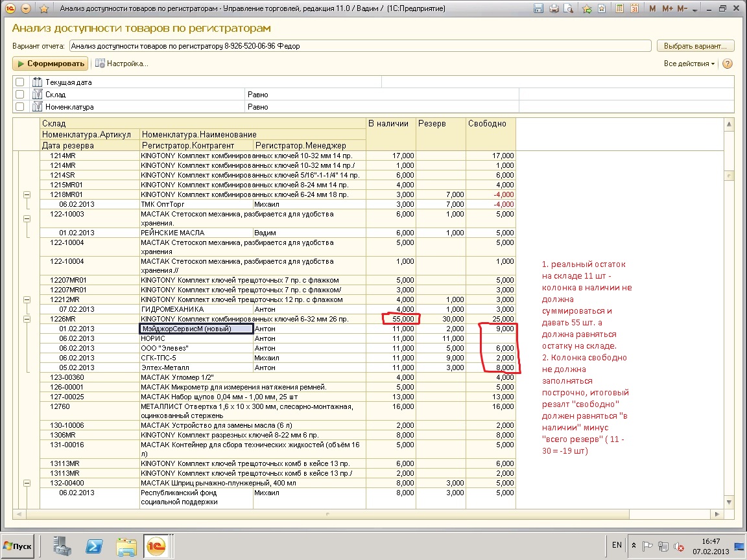Open Windows Explorer from the taskbar
Viewport: 747px width, 560px height.
[x=126, y=546]
